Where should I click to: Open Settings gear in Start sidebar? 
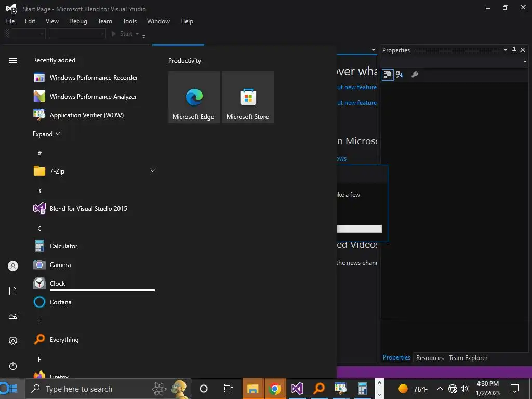13,341
